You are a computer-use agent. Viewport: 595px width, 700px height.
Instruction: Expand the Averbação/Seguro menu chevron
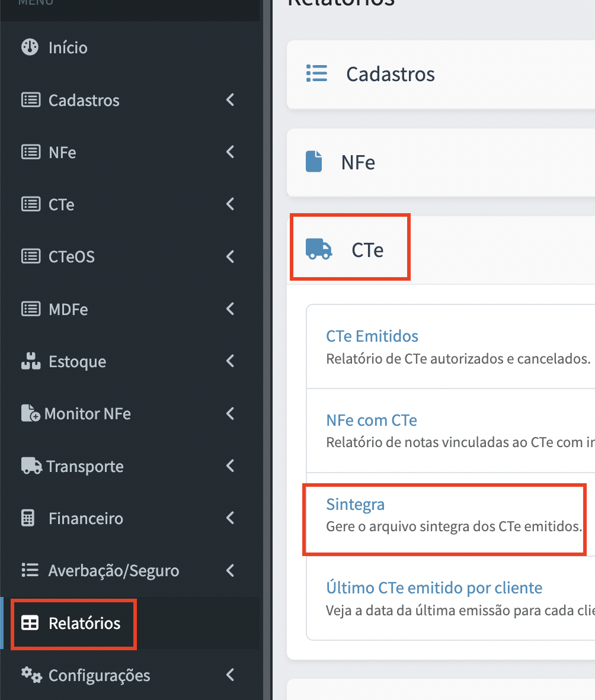(x=230, y=570)
